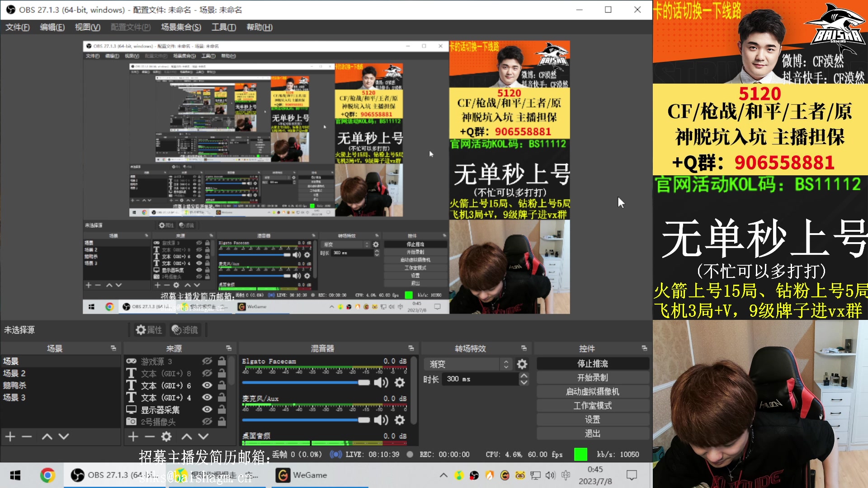This screenshot has width=868, height=488.
Task: Open the 视图(V) menu
Action: 88,27
